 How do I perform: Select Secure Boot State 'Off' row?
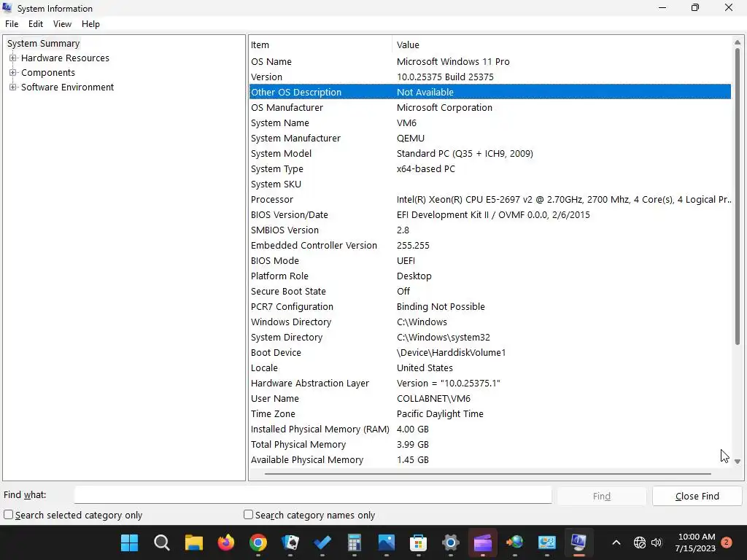(490, 291)
